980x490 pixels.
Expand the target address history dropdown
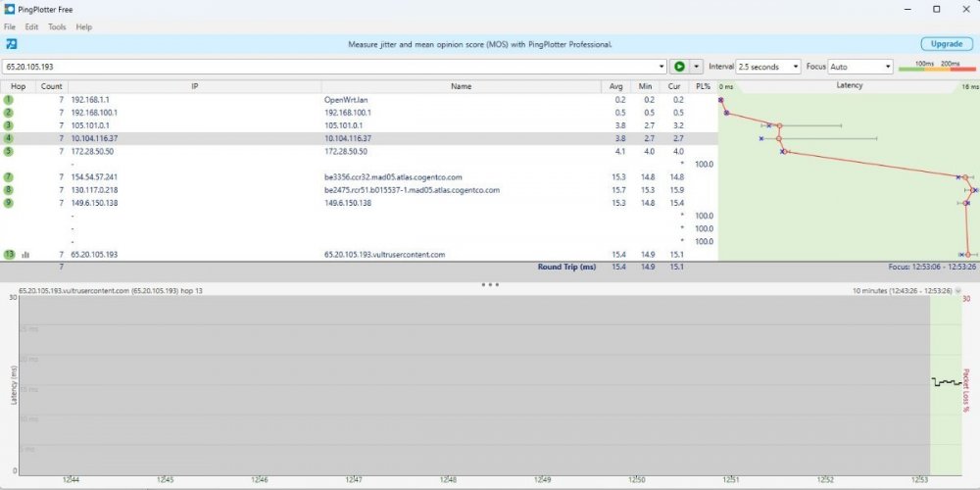(x=661, y=67)
